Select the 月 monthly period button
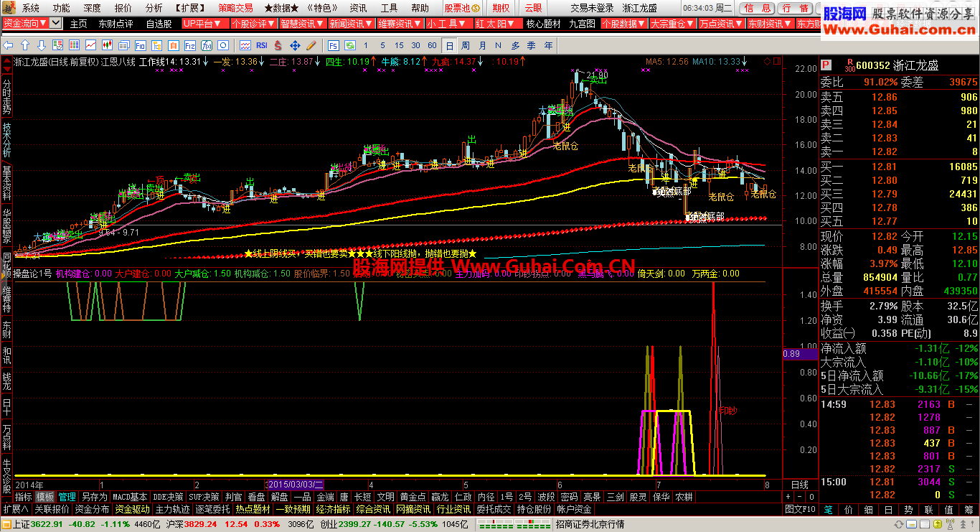 tap(483, 45)
